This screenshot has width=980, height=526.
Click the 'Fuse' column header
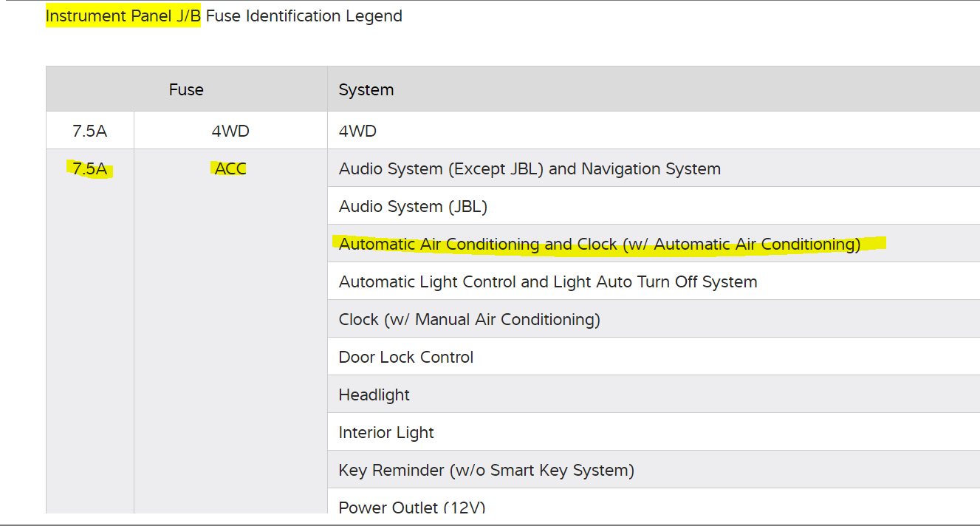click(x=186, y=90)
